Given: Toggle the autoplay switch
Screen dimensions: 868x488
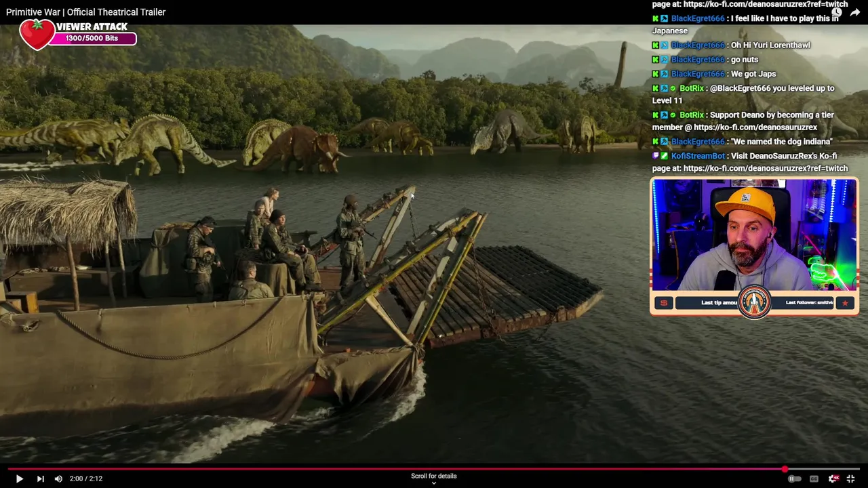Looking at the screenshot, I should point(793,479).
